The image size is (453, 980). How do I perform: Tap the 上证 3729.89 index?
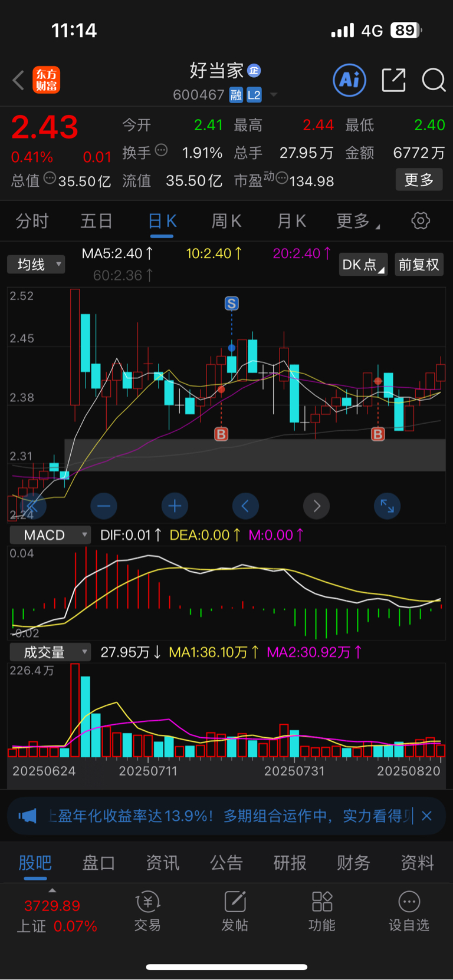(x=57, y=916)
